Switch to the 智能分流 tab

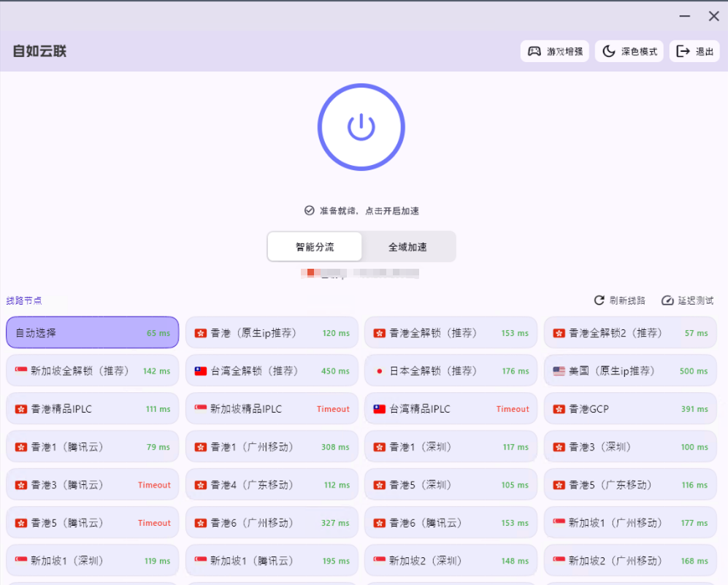coord(315,246)
